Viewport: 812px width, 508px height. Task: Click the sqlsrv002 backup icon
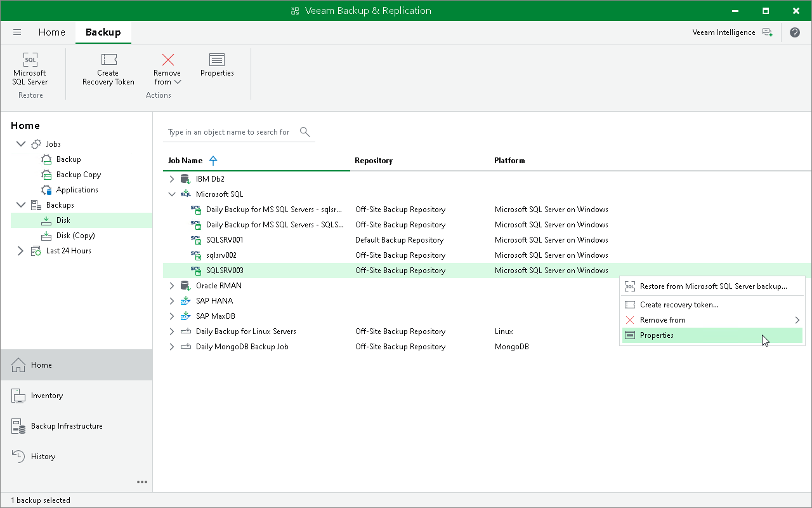[196, 255]
